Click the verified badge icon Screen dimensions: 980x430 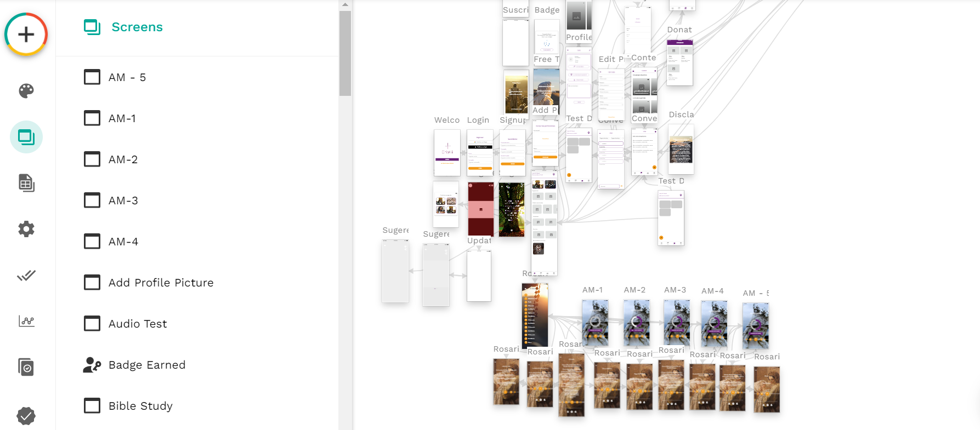click(26, 416)
